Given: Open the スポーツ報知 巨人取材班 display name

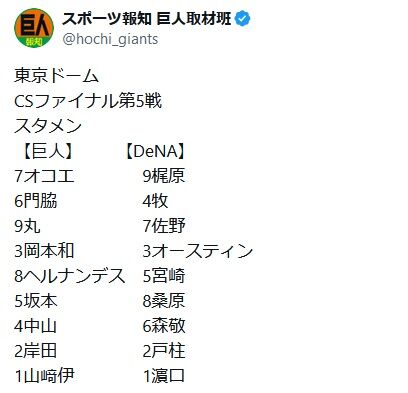Looking at the screenshot, I should [147, 19].
